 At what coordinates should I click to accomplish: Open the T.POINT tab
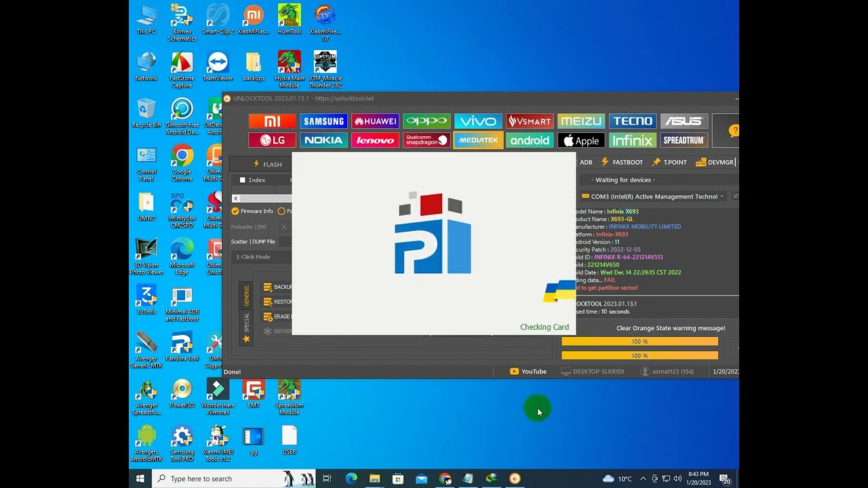669,163
